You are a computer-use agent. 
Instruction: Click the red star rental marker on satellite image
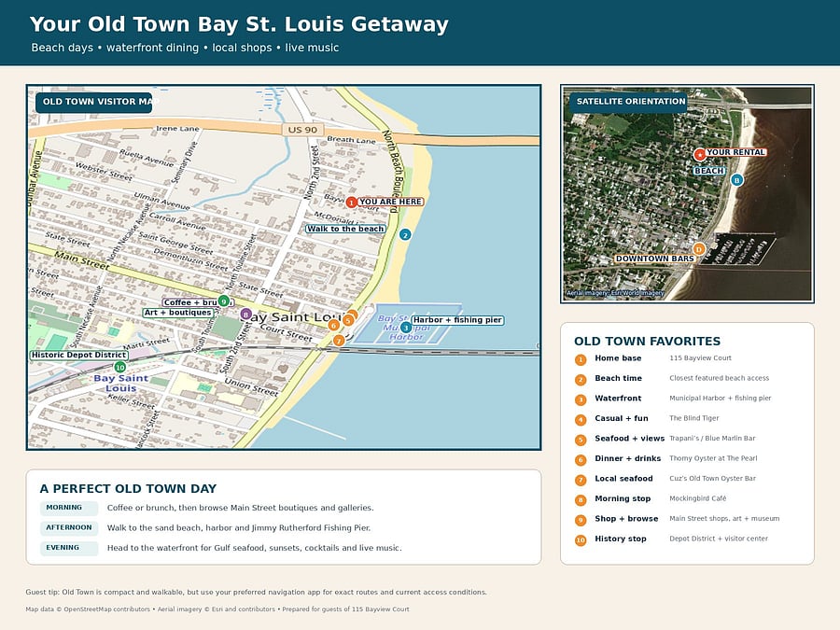(x=699, y=154)
